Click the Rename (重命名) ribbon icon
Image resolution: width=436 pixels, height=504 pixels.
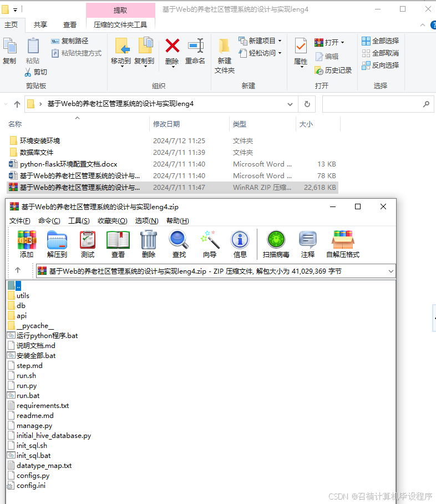click(x=195, y=51)
